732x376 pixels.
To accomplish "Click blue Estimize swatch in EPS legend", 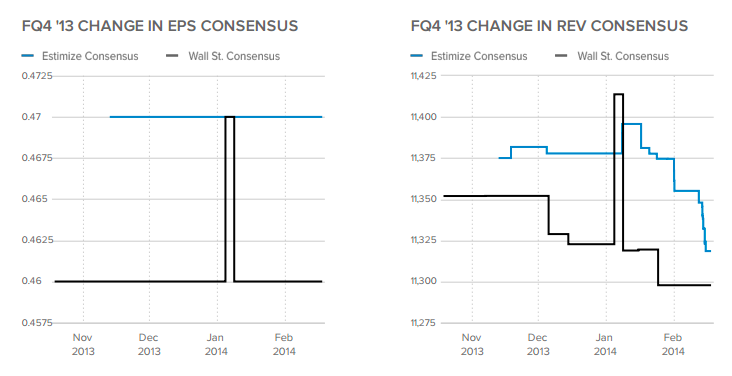I will [28, 56].
